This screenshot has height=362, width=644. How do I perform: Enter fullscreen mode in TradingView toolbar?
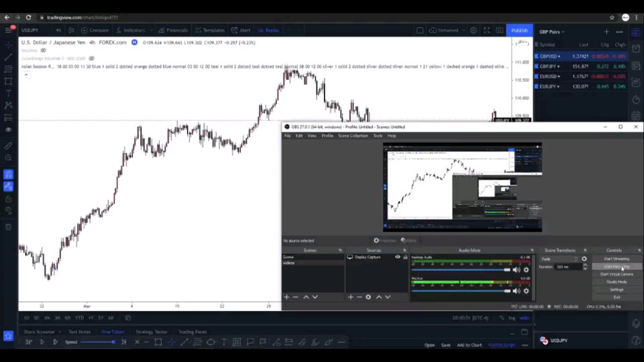click(487, 30)
